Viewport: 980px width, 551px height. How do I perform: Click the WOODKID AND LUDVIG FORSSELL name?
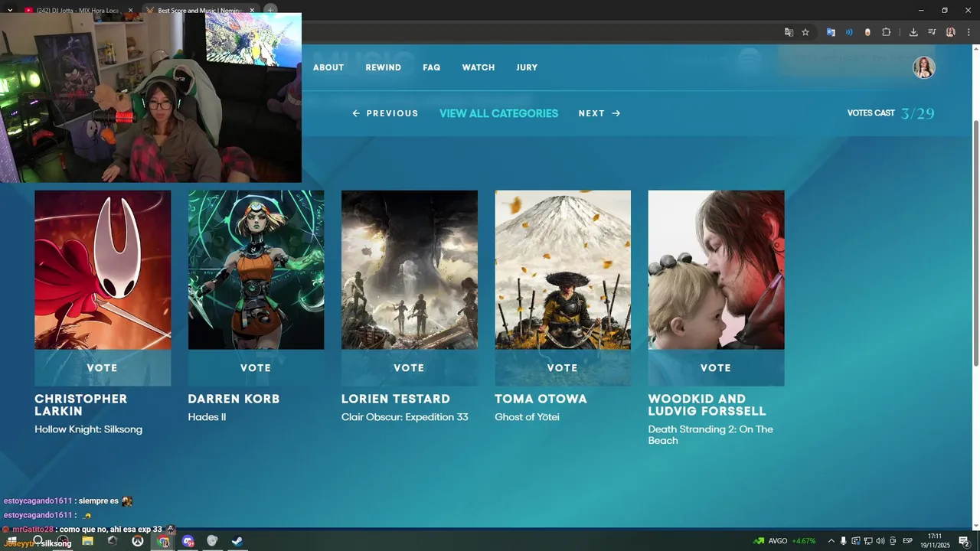[707, 405]
